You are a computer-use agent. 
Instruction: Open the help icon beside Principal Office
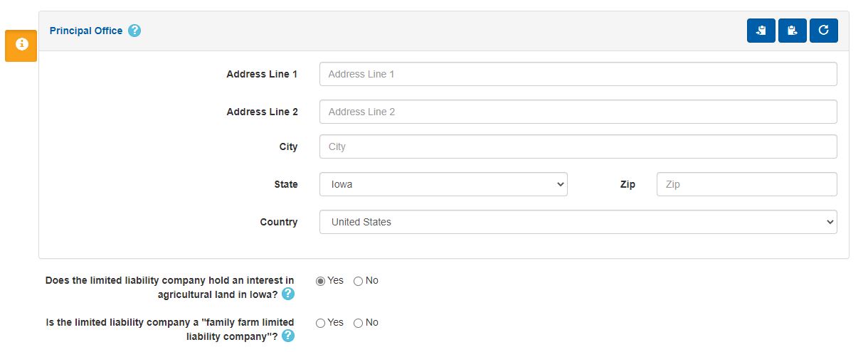134,31
